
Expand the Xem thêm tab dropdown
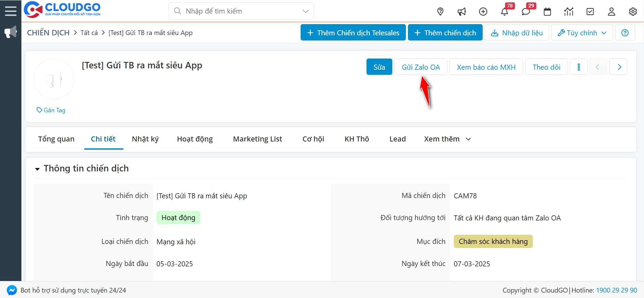[447, 139]
